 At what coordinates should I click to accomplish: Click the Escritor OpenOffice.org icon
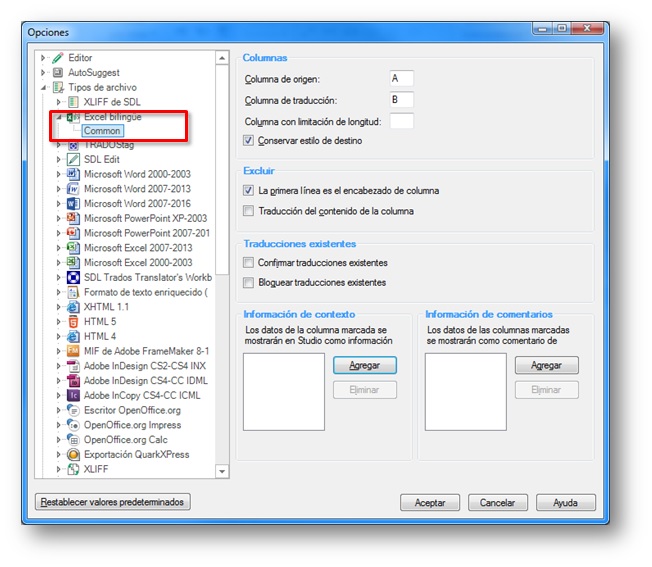pos(73,410)
